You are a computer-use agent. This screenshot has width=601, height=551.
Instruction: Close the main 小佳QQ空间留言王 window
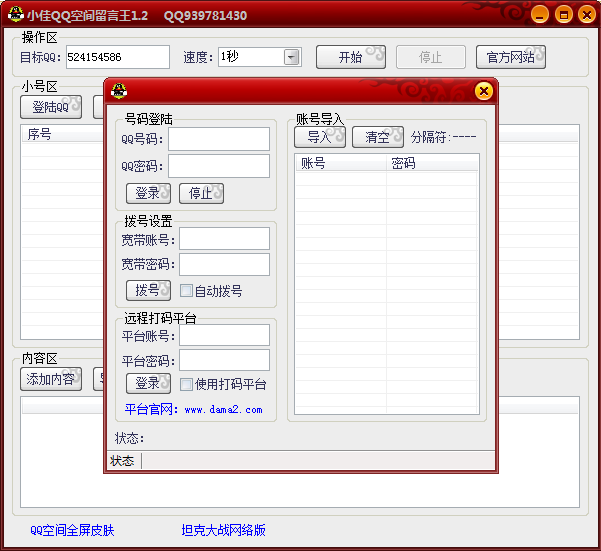click(587, 15)
